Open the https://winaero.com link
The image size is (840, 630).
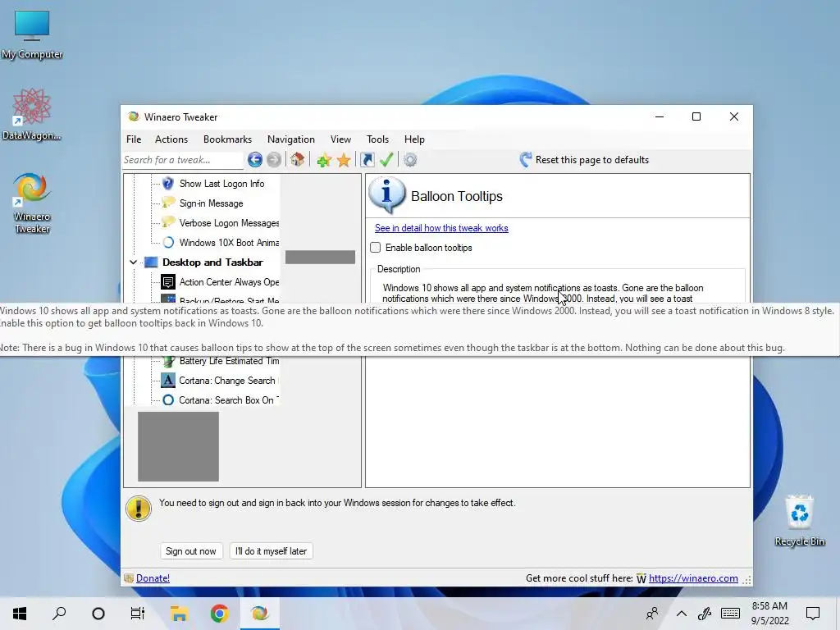pos(693,578)
